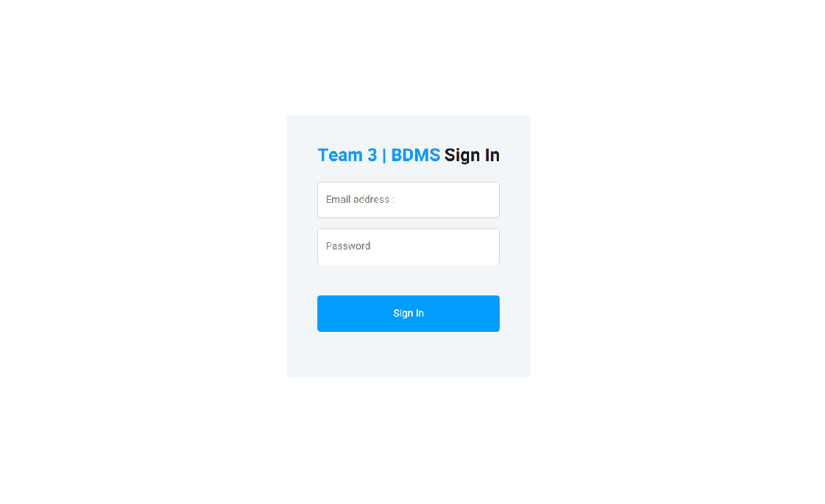Click the black Sign In heading text
This screenshot has width=825, height=504.
471,156
